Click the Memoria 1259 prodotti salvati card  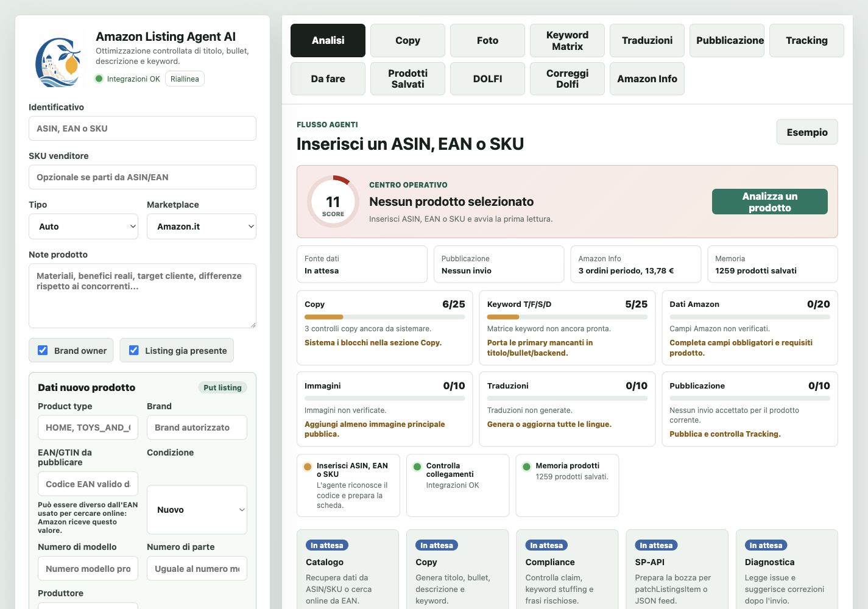[x=772, y=264]
